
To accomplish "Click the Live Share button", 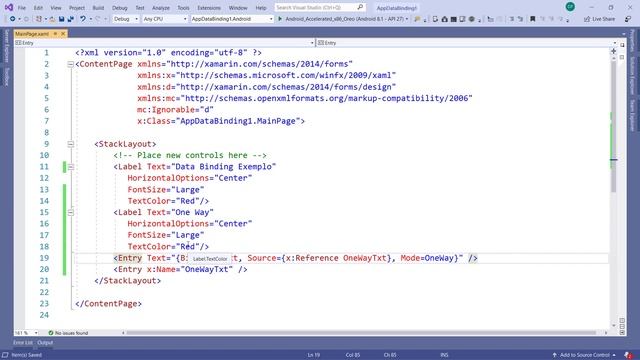I will 599,19.
